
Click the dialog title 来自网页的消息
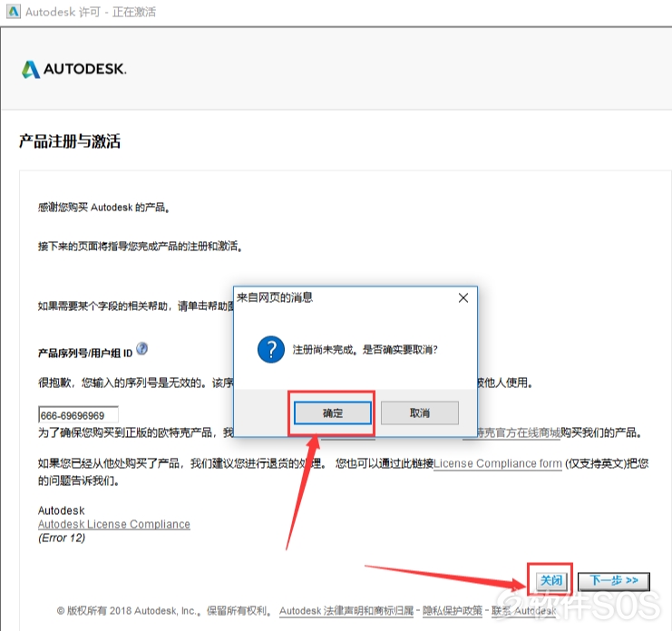[x=275, y=297]
